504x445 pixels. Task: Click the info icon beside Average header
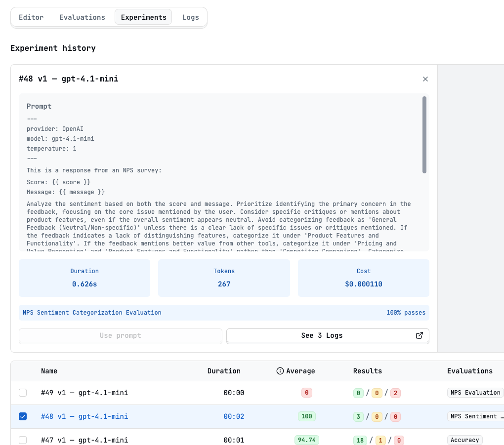pyautogui.click(x=280, y=371)
